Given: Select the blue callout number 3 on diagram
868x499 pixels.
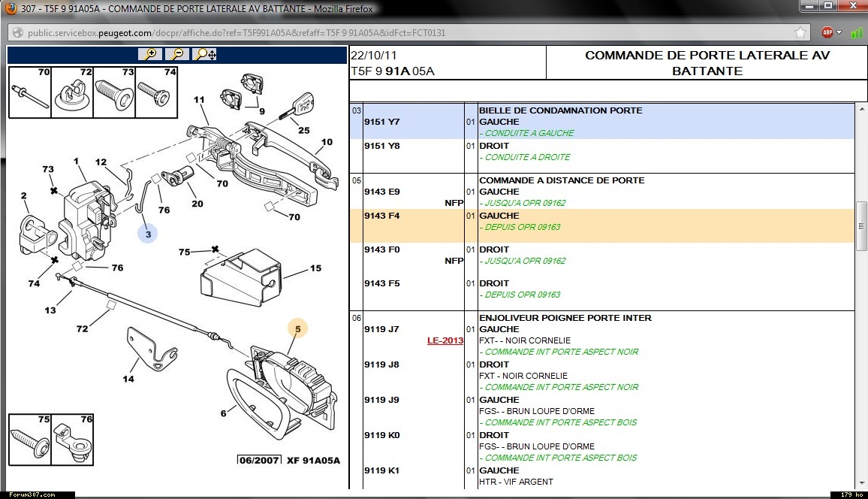Looking at the screenshot, I should [x=148, y=234].
